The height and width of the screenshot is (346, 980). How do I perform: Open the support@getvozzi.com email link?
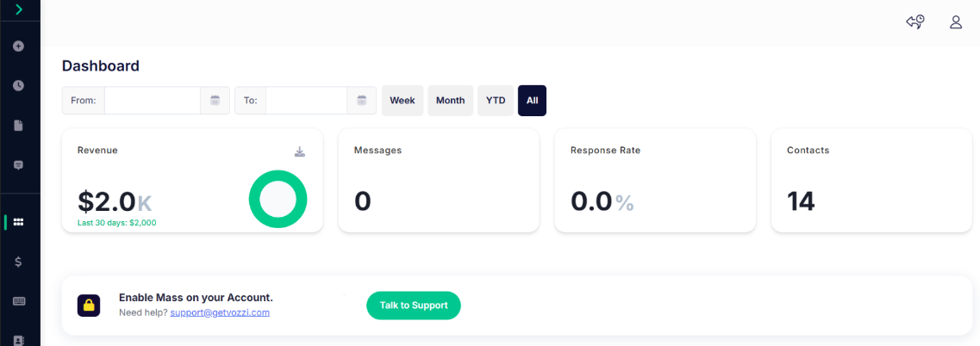(x=220, y=312)
